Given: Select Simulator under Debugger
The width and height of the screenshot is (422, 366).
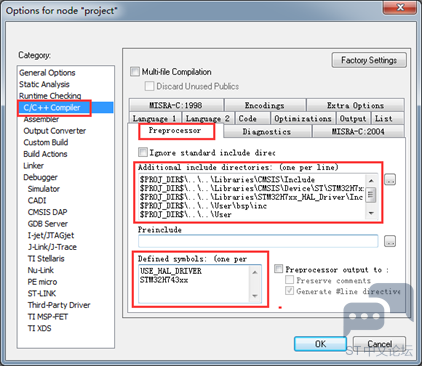Looking at the screenshot, I should (44, 189).
